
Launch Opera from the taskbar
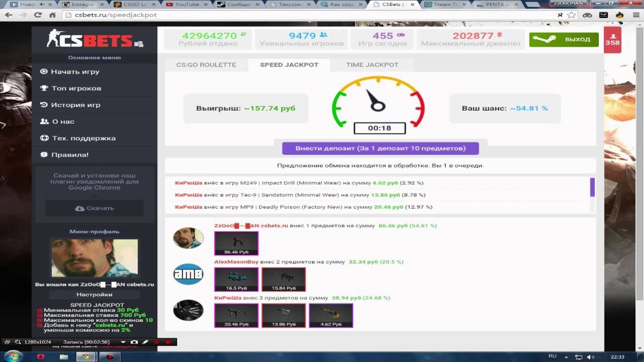tap(40, 357)
